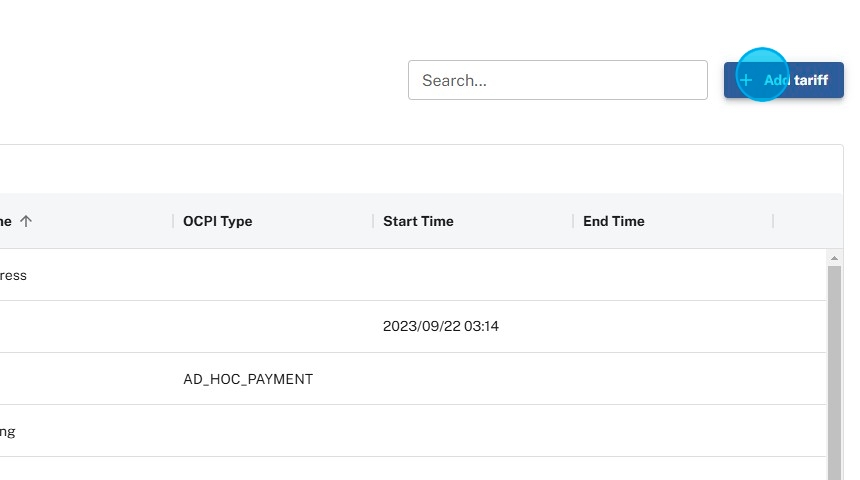Select the row with name ending in "ress"
The width and height of the screenshot is (860, 480).
[x=14, y=275]
